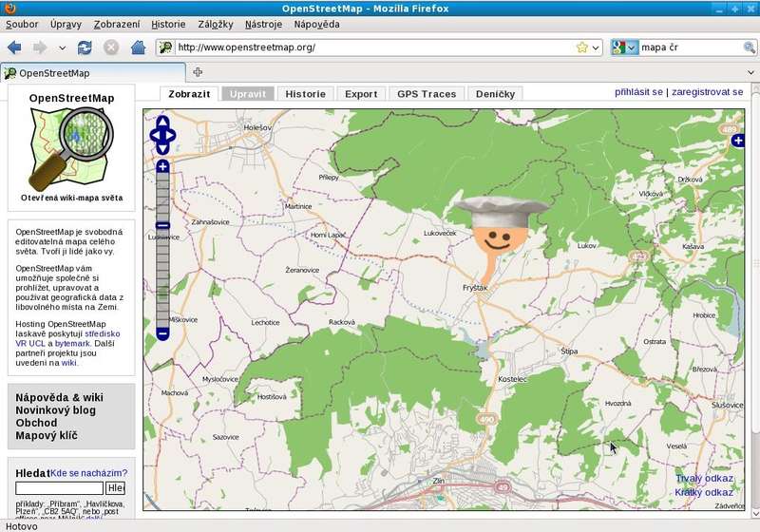Open the Home page icon

138,47
